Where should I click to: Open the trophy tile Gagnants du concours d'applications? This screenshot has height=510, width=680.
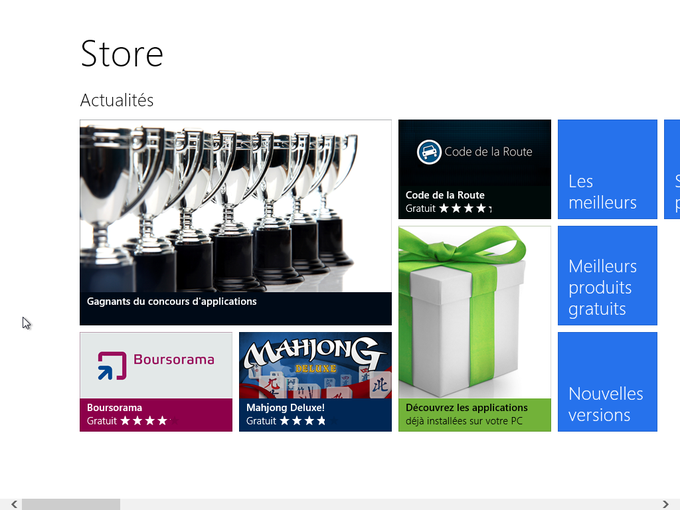235,222
